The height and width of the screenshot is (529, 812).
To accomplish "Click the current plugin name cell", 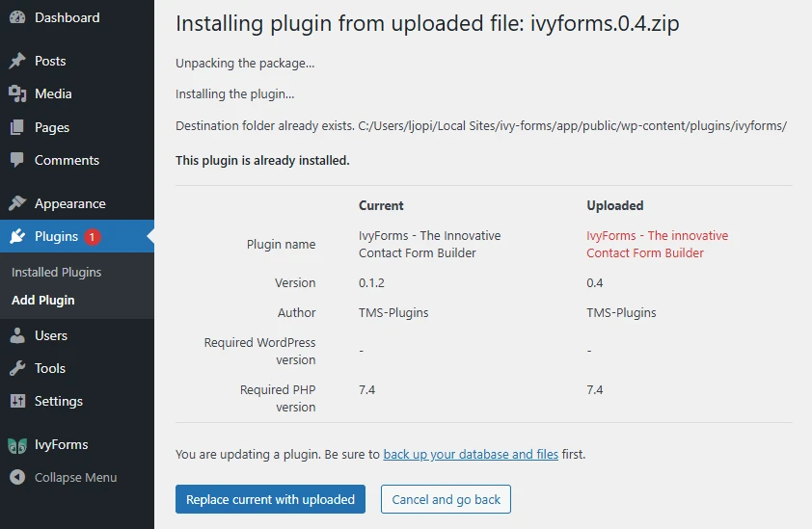I will [x=430, y=245].
